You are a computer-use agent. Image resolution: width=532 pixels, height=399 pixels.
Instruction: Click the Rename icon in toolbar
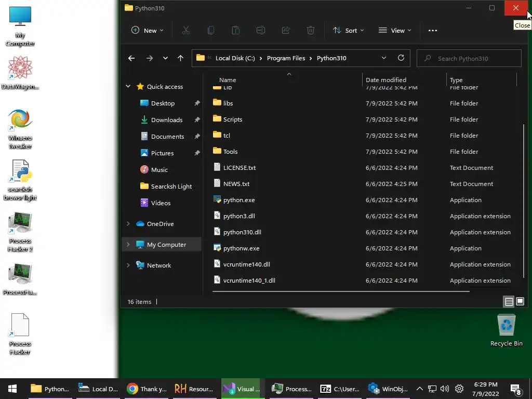pyautogui.click(x=261, y=31)
